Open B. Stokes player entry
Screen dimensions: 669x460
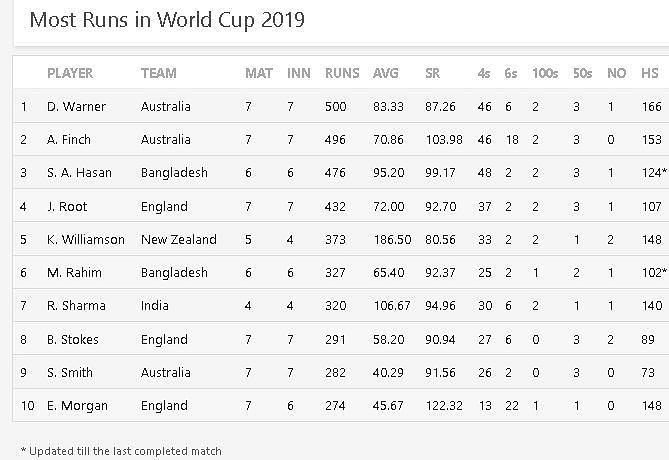74,339
